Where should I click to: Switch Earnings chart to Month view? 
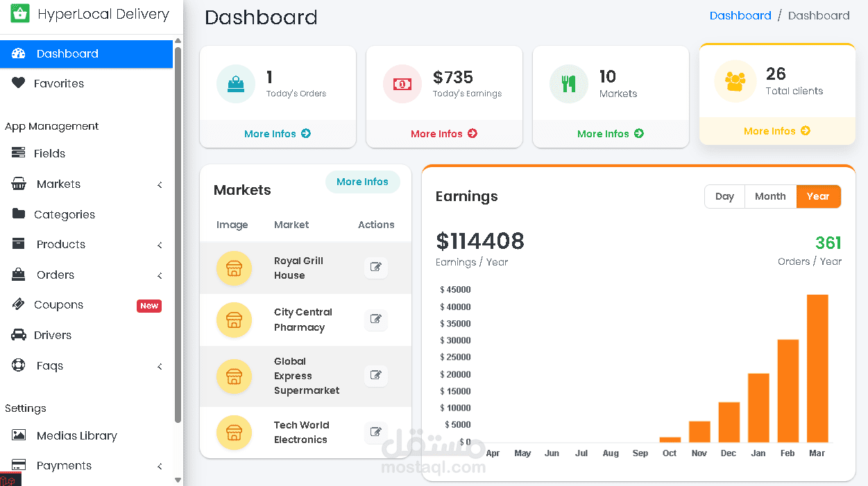point(770,196)
